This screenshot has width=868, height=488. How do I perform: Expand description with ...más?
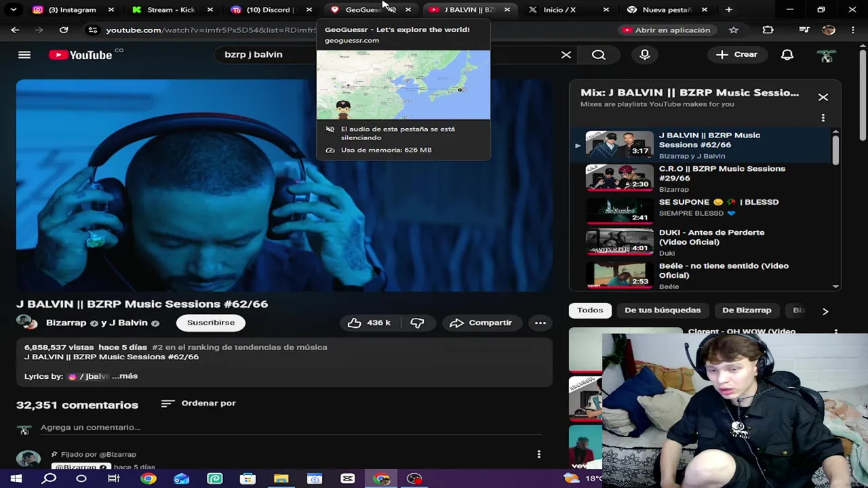pyautogui.click(x=125, y=376)
